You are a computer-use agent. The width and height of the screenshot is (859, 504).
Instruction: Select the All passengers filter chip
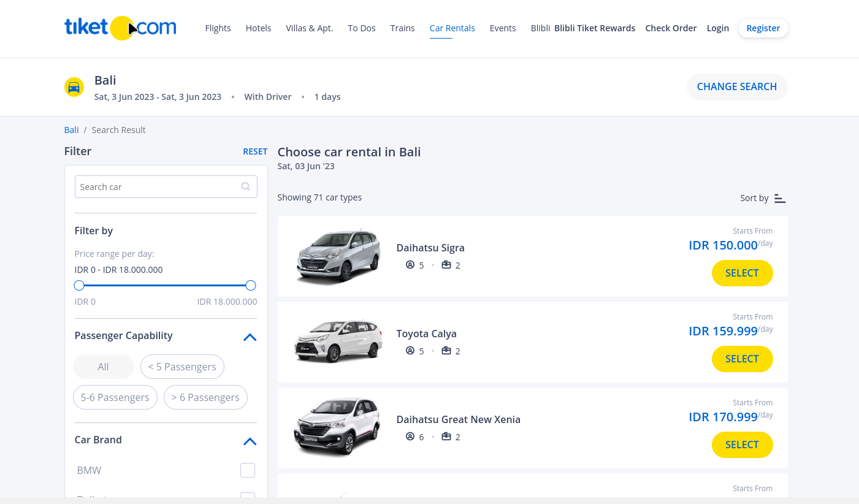click(x=104, y=367)
